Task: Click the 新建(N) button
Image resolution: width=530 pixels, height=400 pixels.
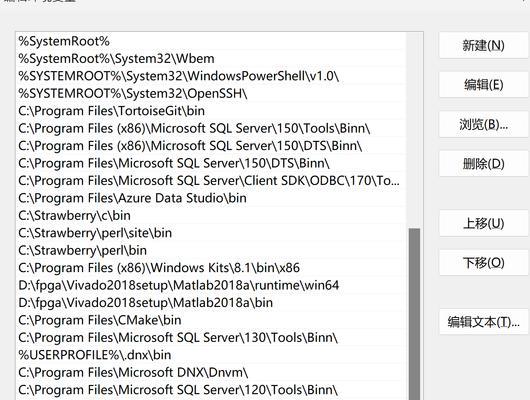Action: [x=483, y=45]
